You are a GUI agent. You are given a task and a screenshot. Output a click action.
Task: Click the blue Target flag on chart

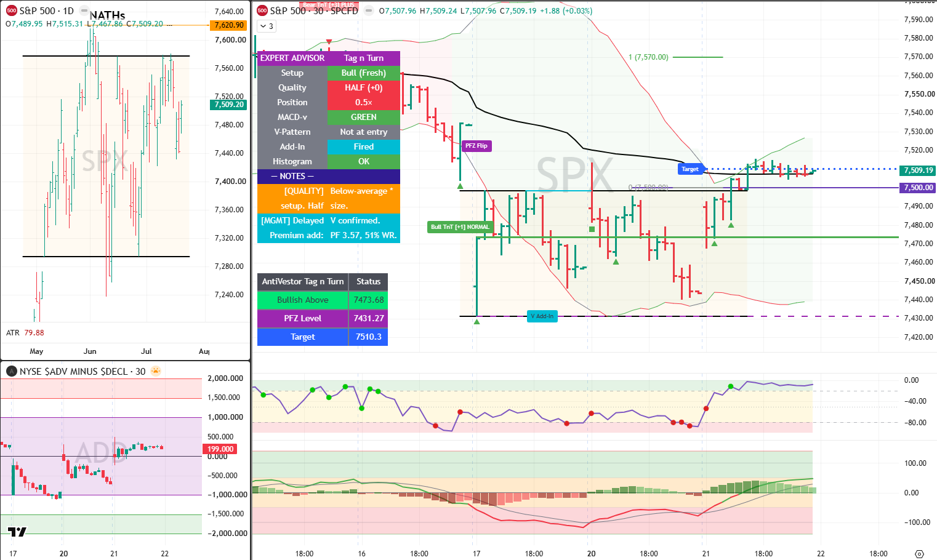(690, 169)
